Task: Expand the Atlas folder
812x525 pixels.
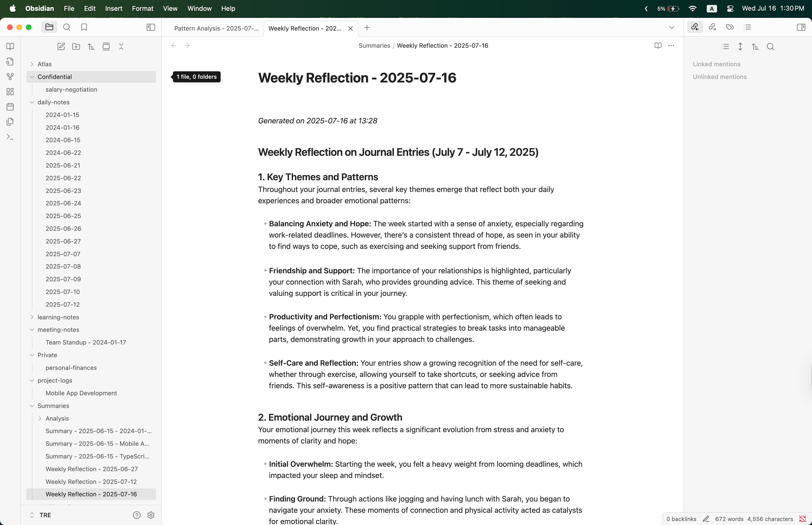Action: [x=32, y=64]
